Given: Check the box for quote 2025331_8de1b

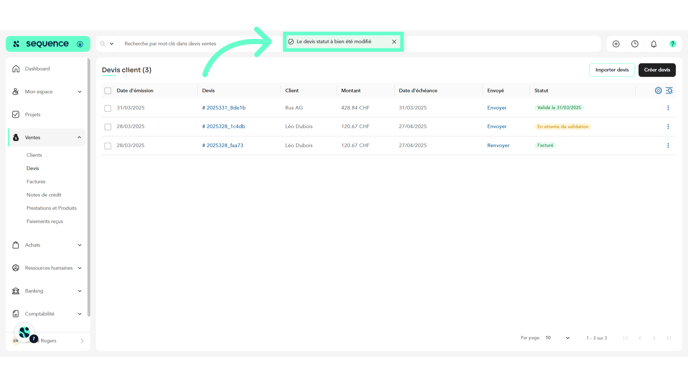Looking at the screenshot, I should pyautogui.click(x=108, y=108).
